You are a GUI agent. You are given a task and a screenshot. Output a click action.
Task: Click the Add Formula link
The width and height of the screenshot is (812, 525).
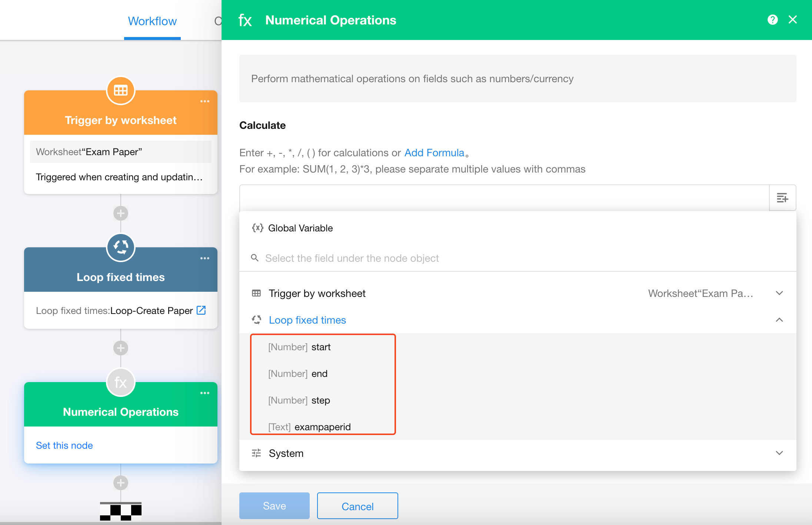coord(434,153)
